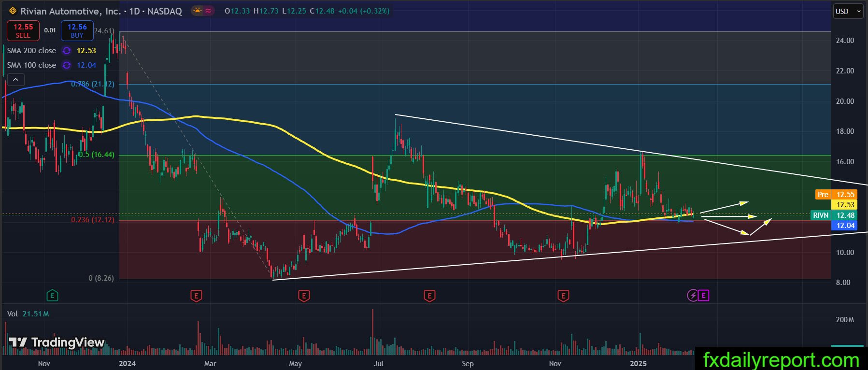Open the USD currency dropdown
The image size is (868, 370).
(849, 11)
